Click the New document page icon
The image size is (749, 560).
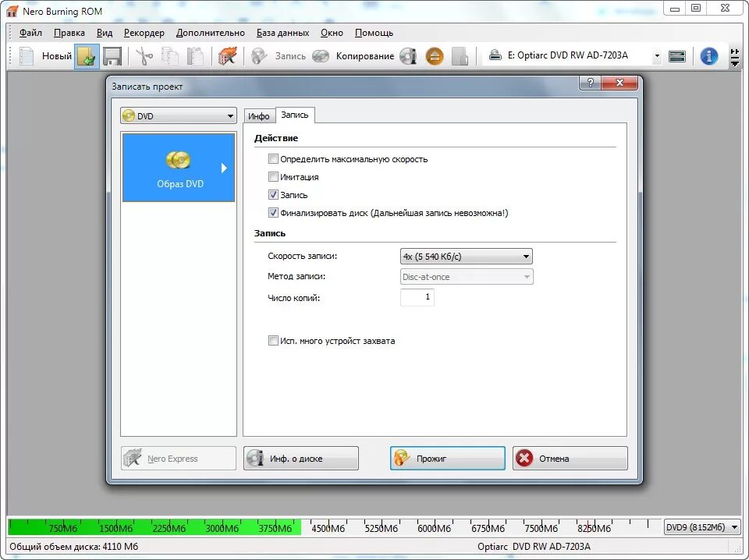(x=27, y=56)
